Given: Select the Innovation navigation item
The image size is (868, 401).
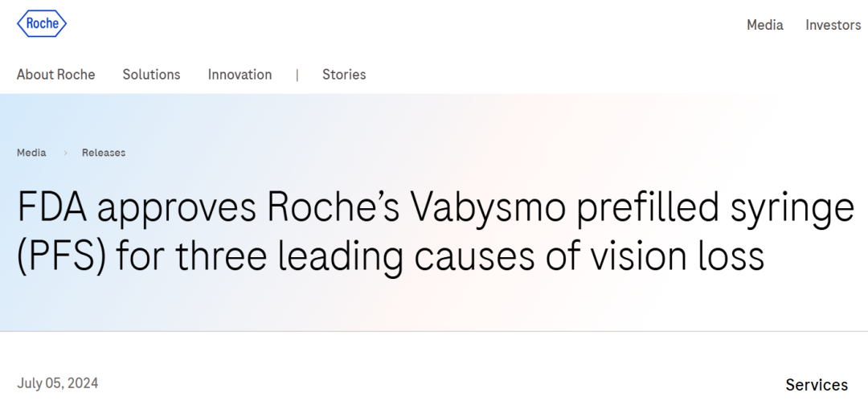Looking at the screenshot, I should pyautogui.click(x=240, y=75).
